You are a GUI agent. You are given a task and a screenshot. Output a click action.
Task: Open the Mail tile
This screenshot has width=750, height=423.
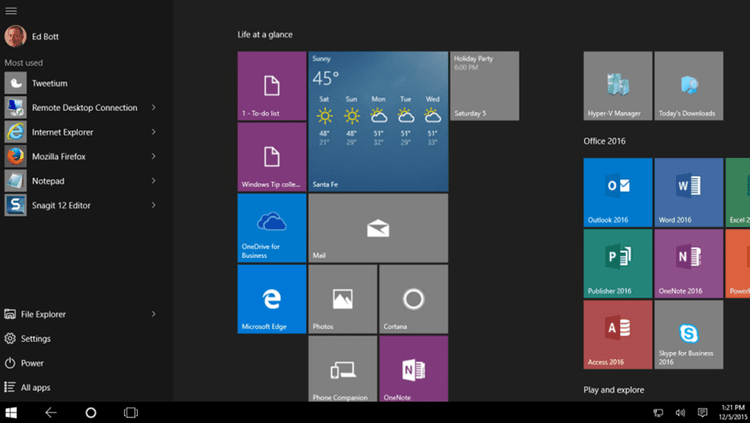pos(378,228)
